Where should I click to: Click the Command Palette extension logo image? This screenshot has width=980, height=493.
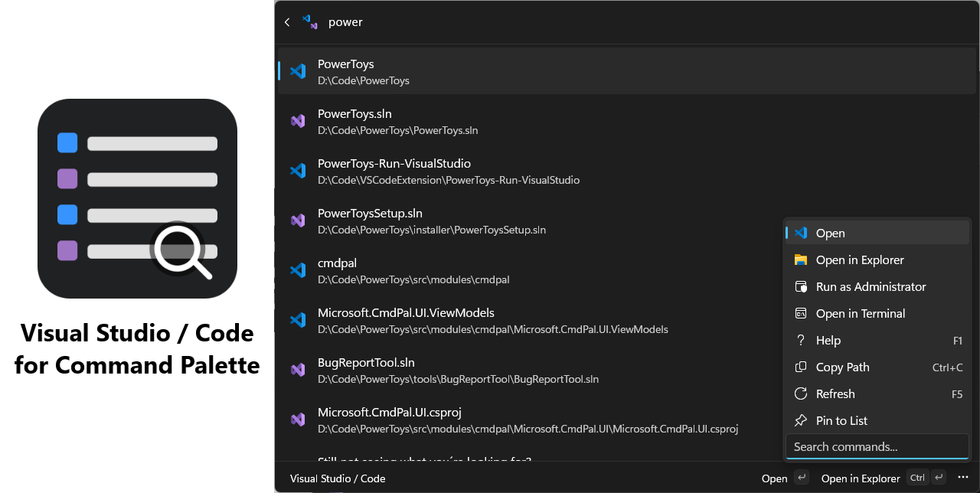(x=137, y=198)
